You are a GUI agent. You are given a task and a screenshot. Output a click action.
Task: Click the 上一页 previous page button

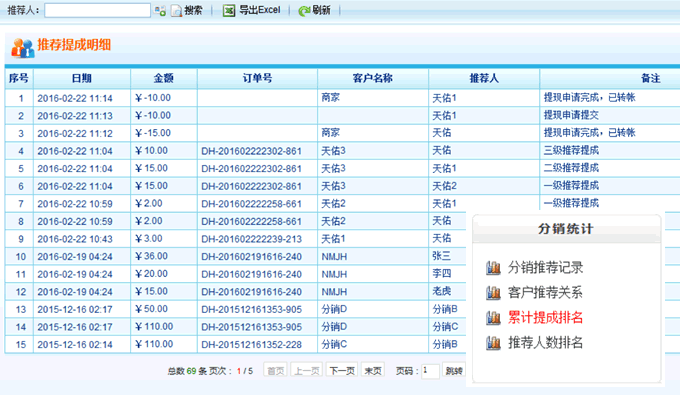point(307,371)
